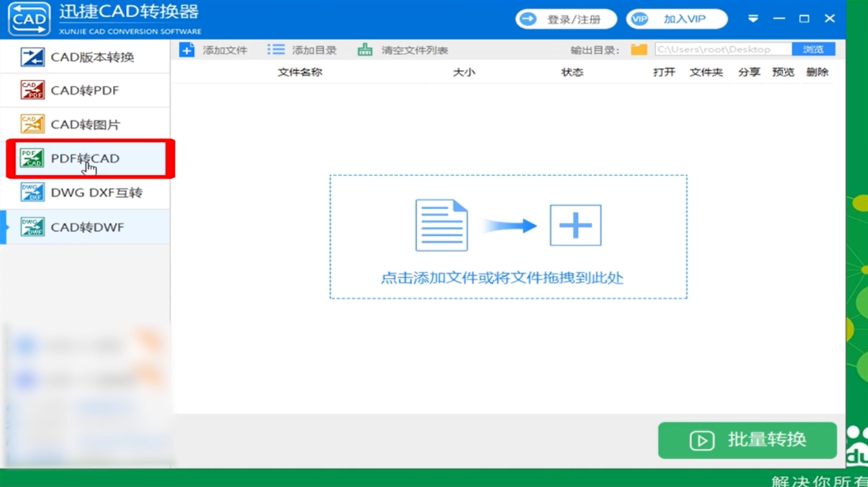
Task: Minimize the converter window
Action: [779, 19]
